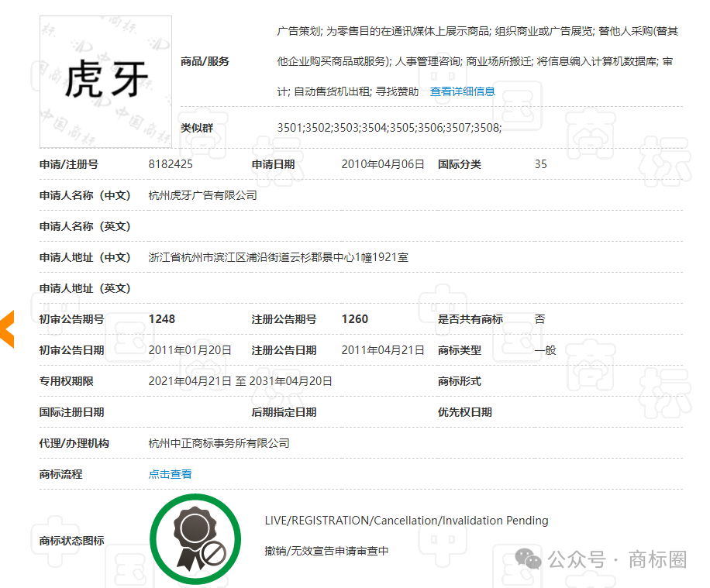Click the 虎牙 trademark image
Viewport: 710px width, 588px height.
(106, 82)
